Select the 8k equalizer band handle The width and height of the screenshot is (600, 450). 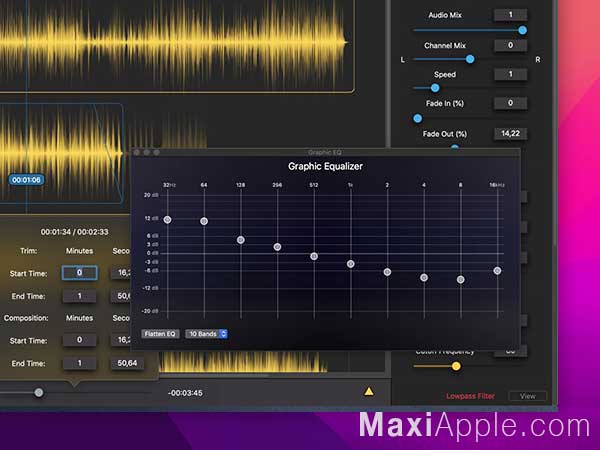[x=461, y=280]
